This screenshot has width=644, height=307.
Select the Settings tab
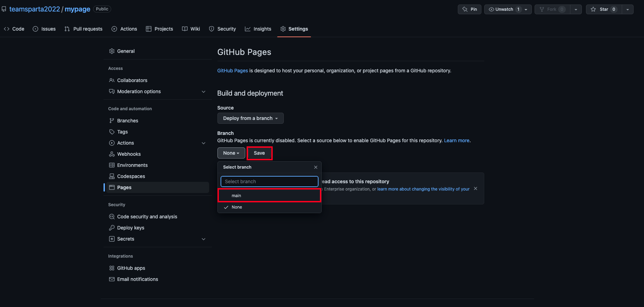pyautogui.click(x=294, y=29)
